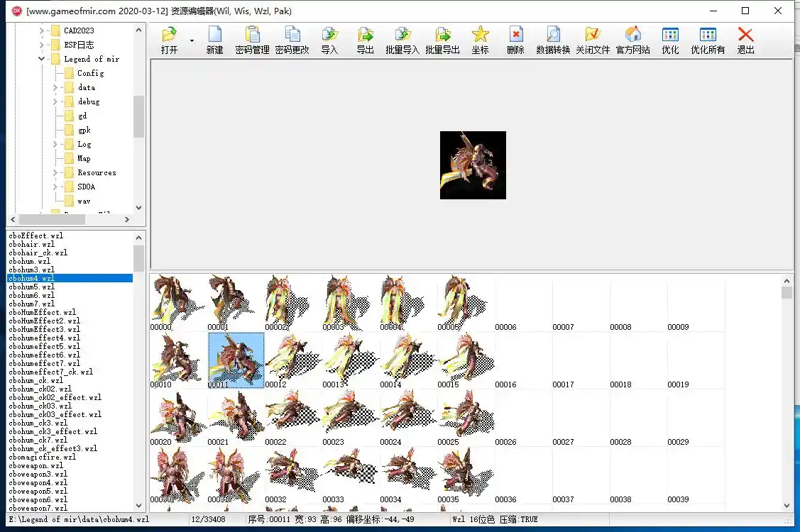800x532 pixels.
Task: Click folder tree horizontal scroll right arrow
Action: (127, 219)
